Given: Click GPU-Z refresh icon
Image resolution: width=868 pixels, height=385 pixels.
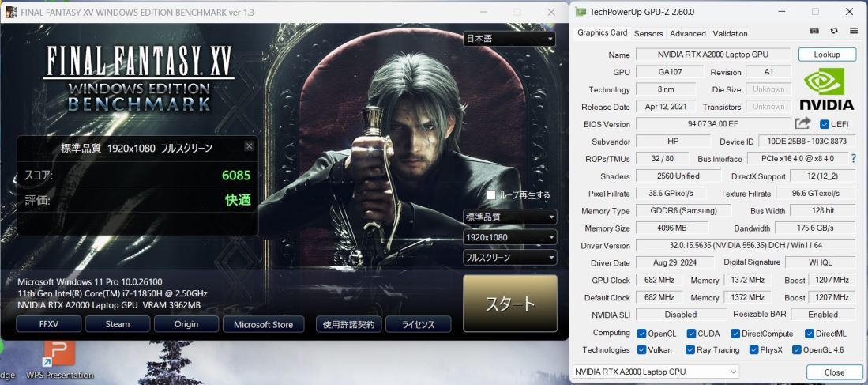Looking at the screenshot, I should pos(834,31).
